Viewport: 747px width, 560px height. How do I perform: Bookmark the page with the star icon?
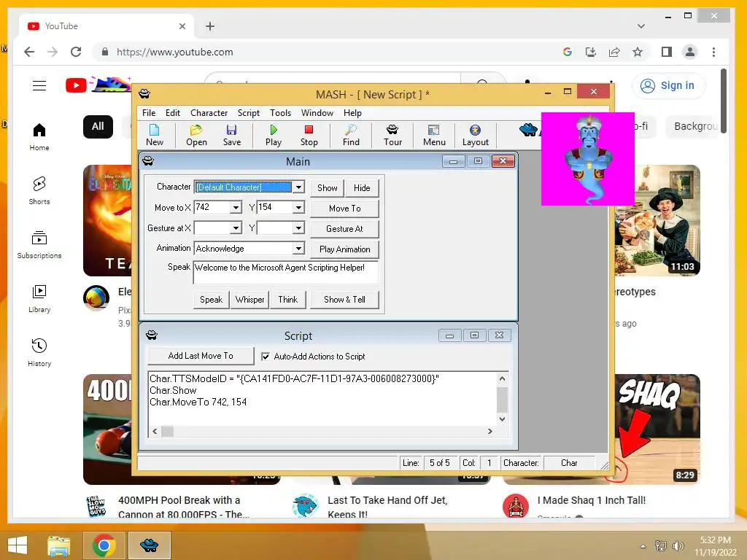[638, 52]
